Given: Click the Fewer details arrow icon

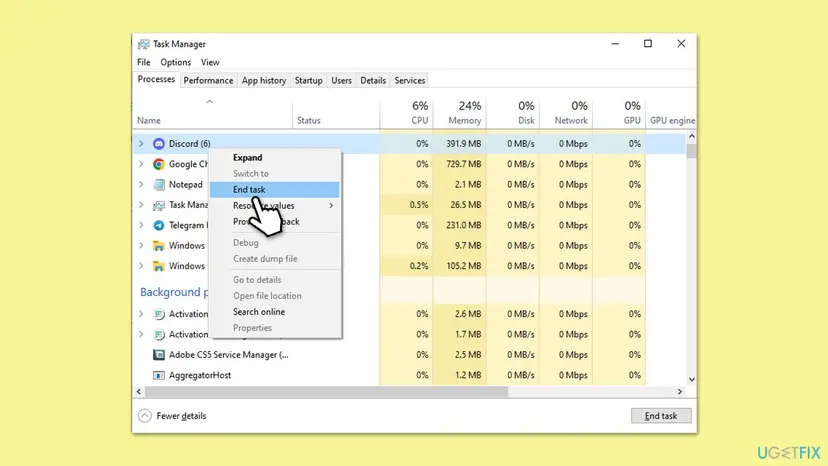Looking at the screenshot, I should [145, 416].
